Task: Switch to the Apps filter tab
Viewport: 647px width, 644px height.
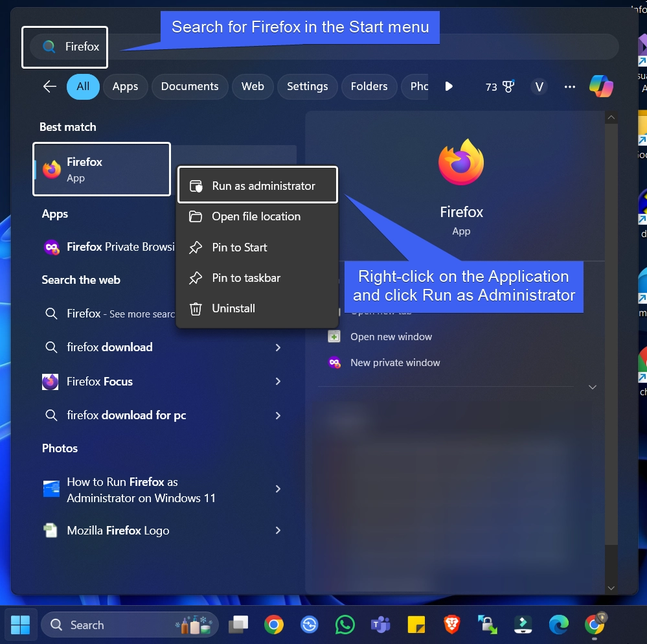Action: (126, 87)
